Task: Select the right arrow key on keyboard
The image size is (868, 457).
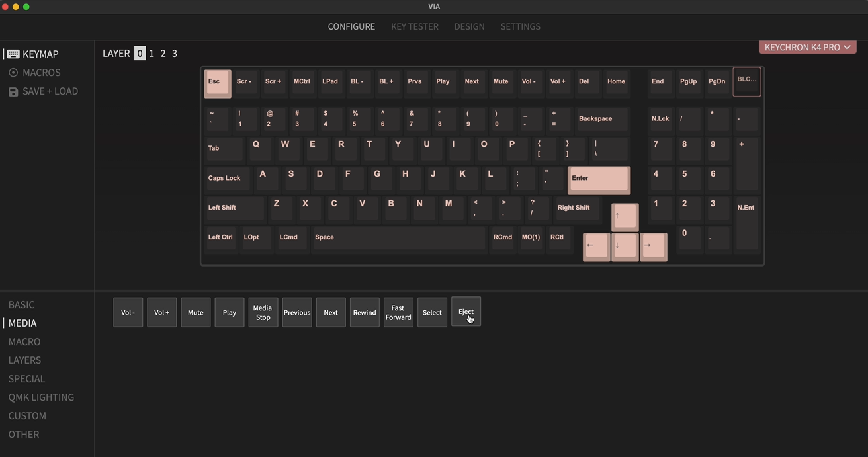Action: [653, 246]
